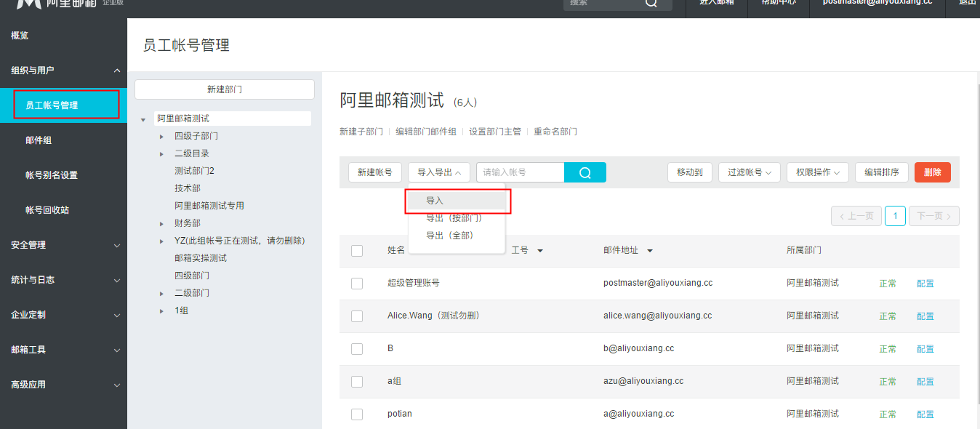
Task: Select the potian row checkbox
Action: 357,414
